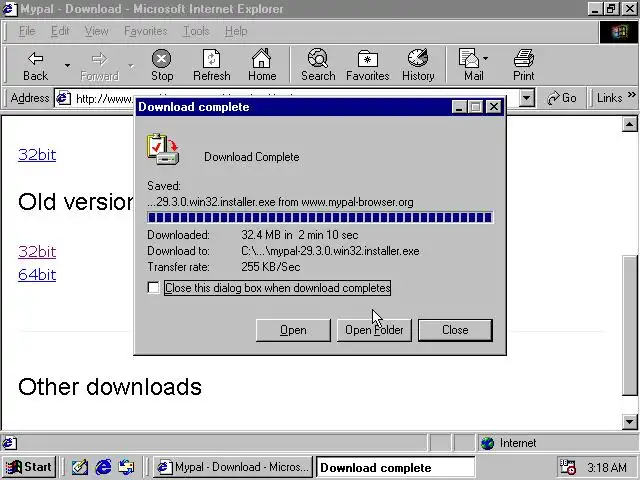Click the Forward arrow icon
640x480 pixels.
99,59
